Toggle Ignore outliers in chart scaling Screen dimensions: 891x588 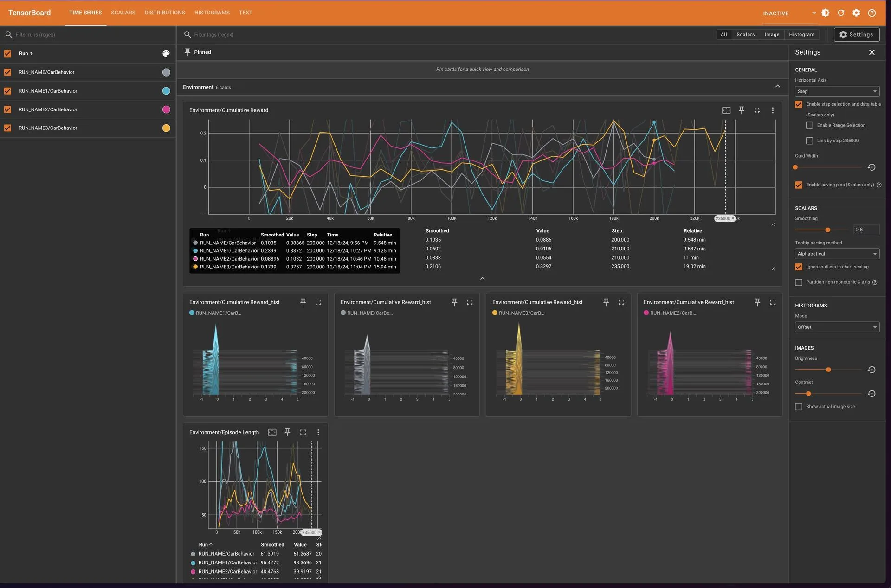click(x=799, y=267)
